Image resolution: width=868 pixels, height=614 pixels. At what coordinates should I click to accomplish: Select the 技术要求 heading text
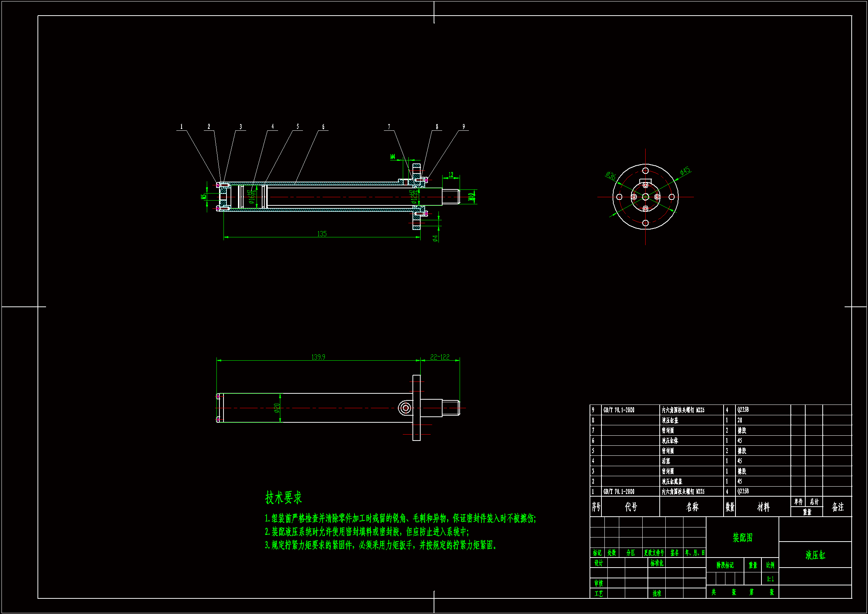coord(284,497)
